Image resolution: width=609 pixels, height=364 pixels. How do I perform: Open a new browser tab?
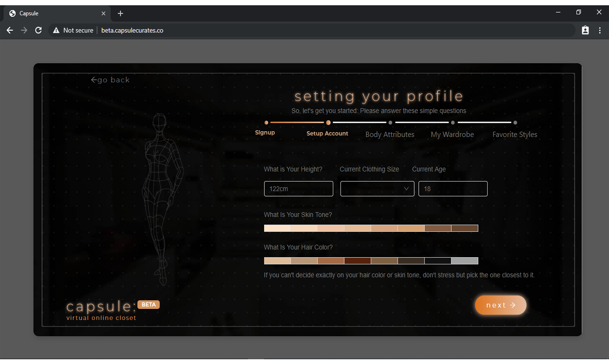[x=120, y=13]
